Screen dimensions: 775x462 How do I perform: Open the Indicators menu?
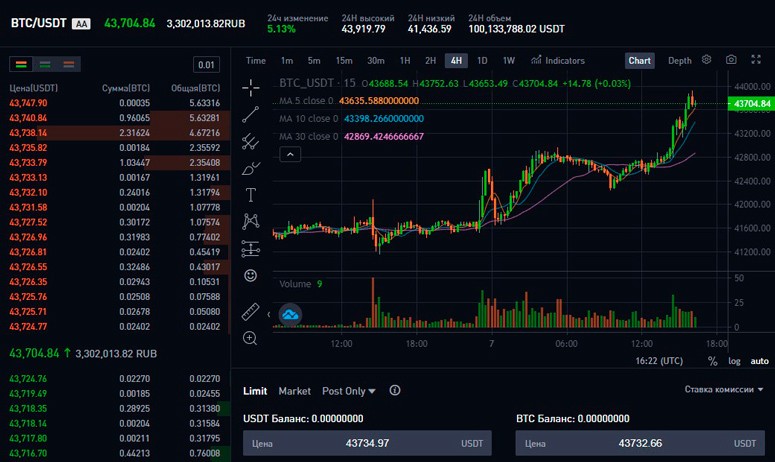coord(558,60)
